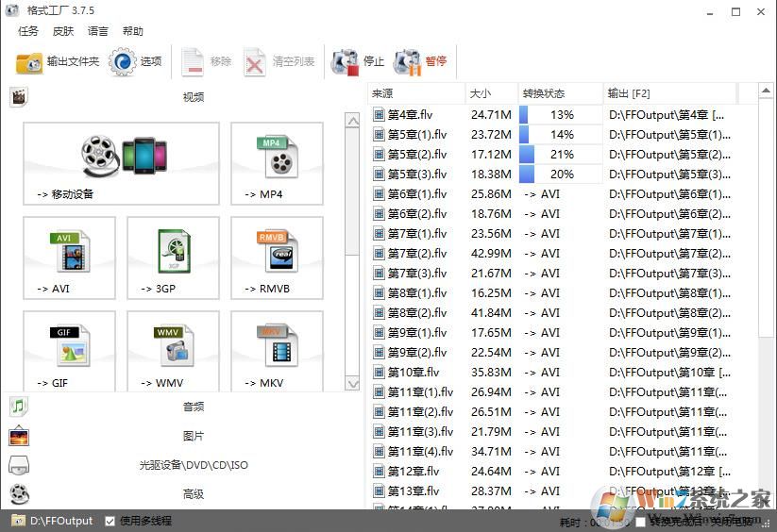This screenshot has height=532, width=777.
Task: Expand the Audio (音频) section
Action: 193,407
